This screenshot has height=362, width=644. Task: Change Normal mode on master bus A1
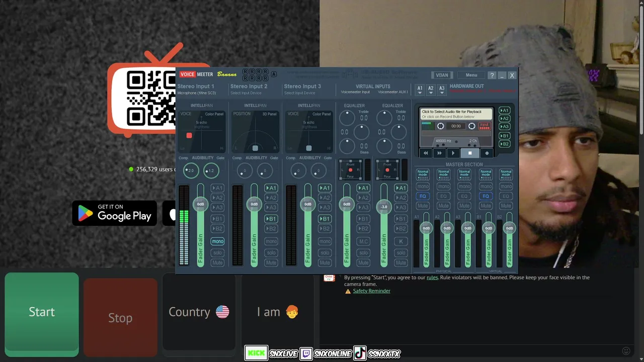coord(423,173)
